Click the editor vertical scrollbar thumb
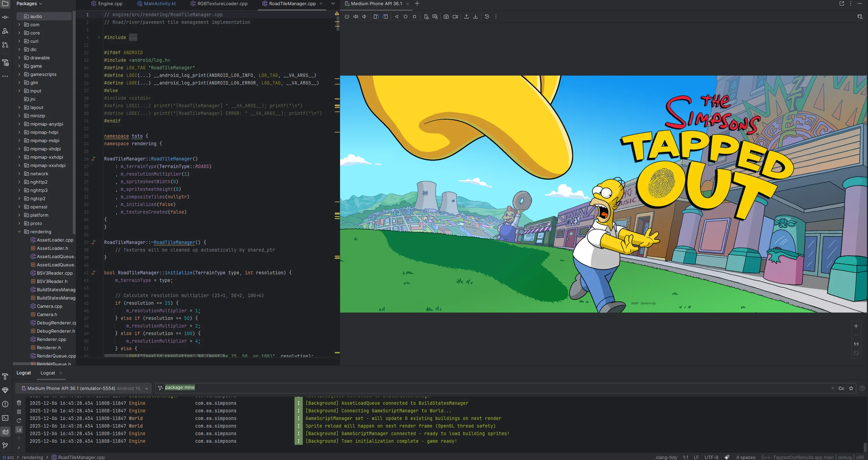This screenshot has height=460, width=868. [x=338, y=25]
